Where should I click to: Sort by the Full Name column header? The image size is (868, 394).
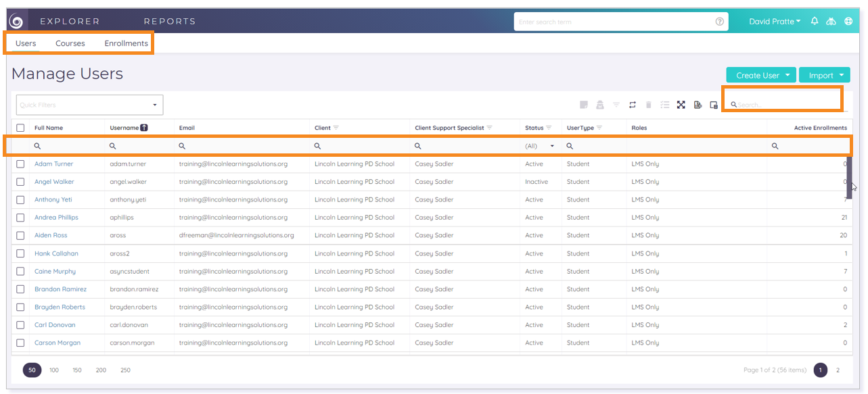(x=49, y=128)
